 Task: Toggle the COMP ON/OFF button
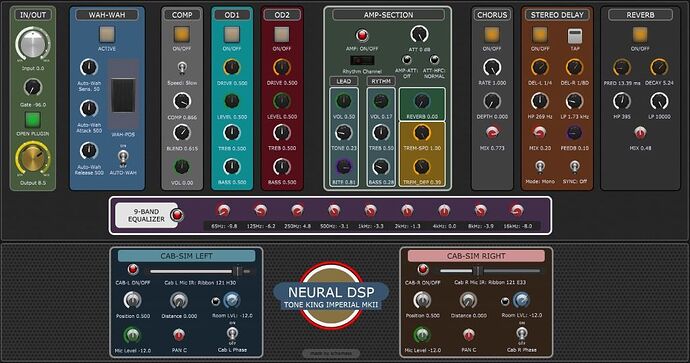point(182,34)
